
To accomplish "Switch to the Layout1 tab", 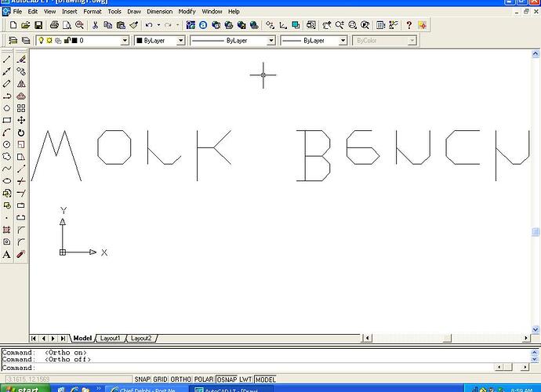I will (110, 338).
